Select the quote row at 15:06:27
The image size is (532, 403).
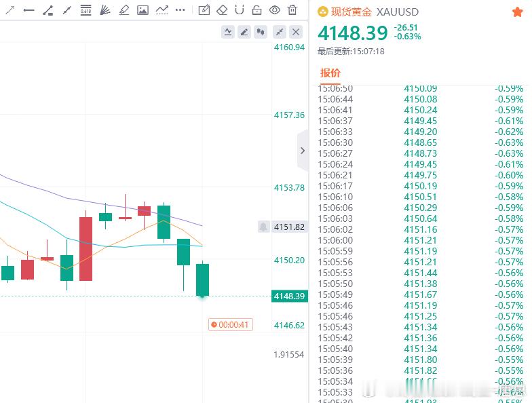coord(421,153)
